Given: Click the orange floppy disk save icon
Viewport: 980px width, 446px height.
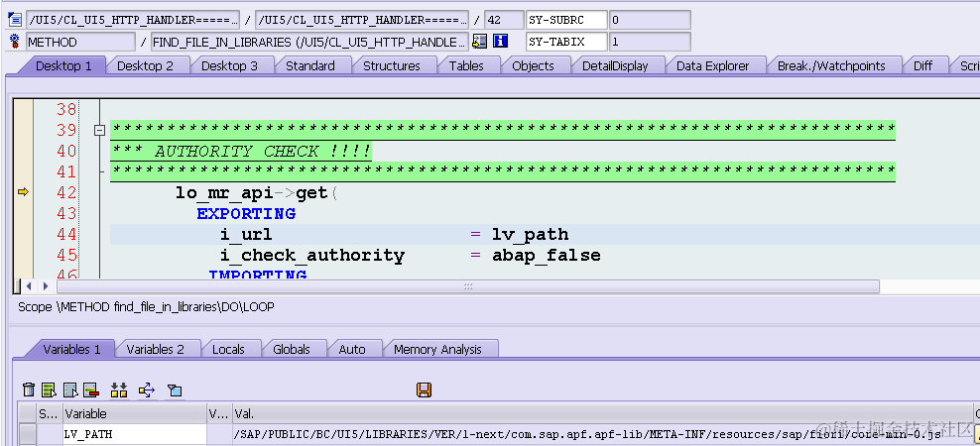Looking at the screenshot, I should click(424, 390).
